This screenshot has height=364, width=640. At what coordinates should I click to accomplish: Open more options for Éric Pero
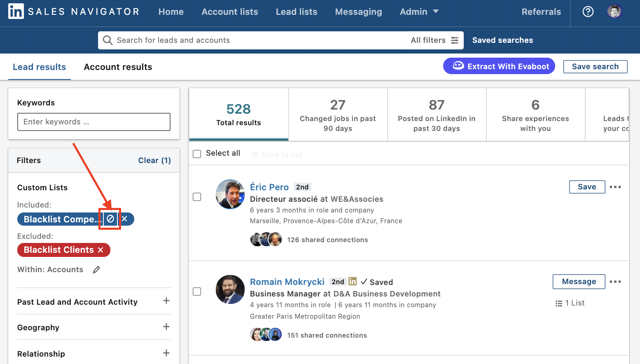click(x=615, y=187)
